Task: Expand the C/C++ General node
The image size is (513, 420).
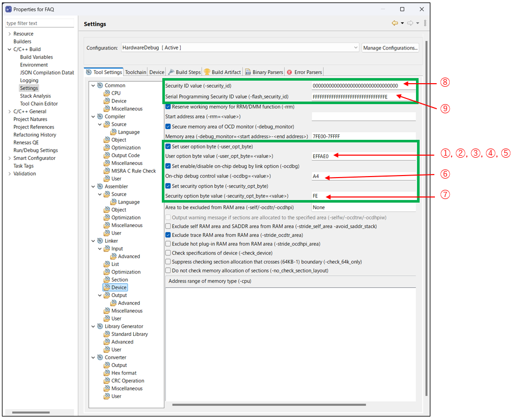Action: 10,112
